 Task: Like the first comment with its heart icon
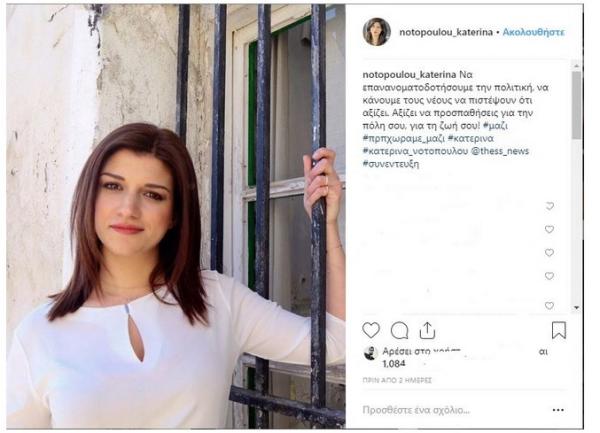tap(549, 206)
